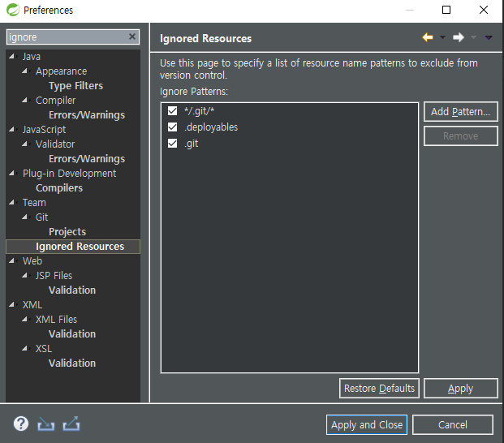Click the Cancel button

click(453, 424)
